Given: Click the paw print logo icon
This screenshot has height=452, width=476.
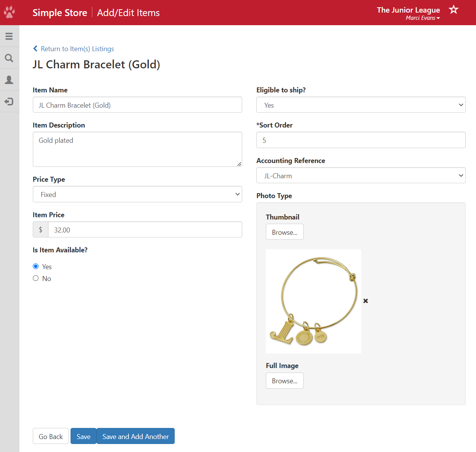Looking at the screenshot, I should [x=9, y=12].
